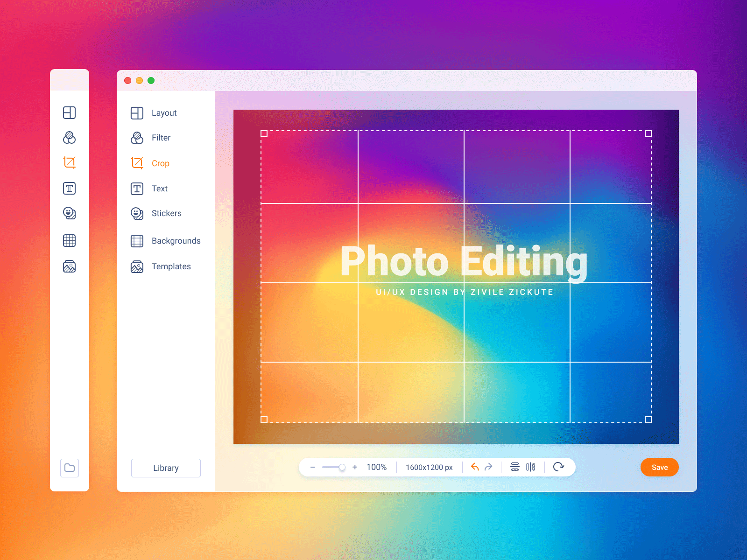Open the Filter menu item
Viewport: 747px width, 560px height.
[151, 138]
